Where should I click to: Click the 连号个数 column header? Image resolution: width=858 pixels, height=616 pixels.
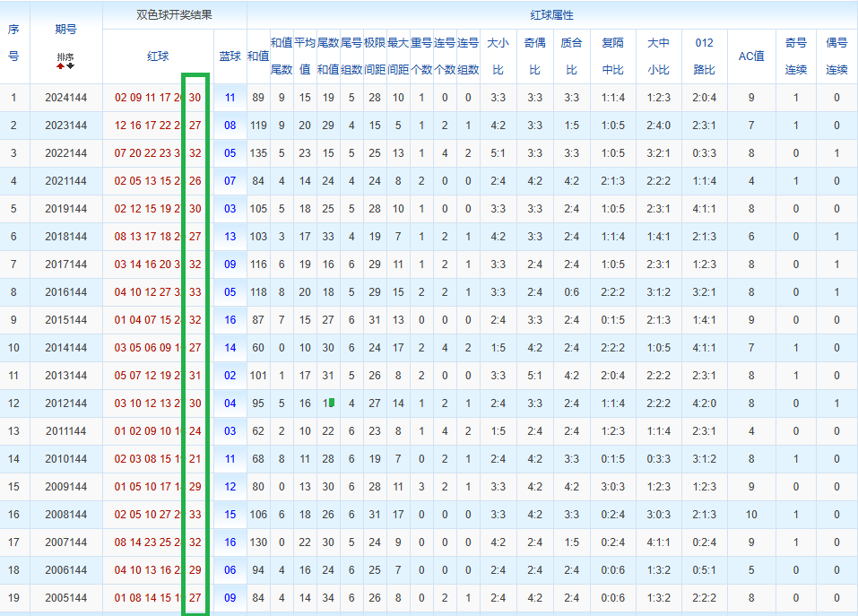(445, 56)
